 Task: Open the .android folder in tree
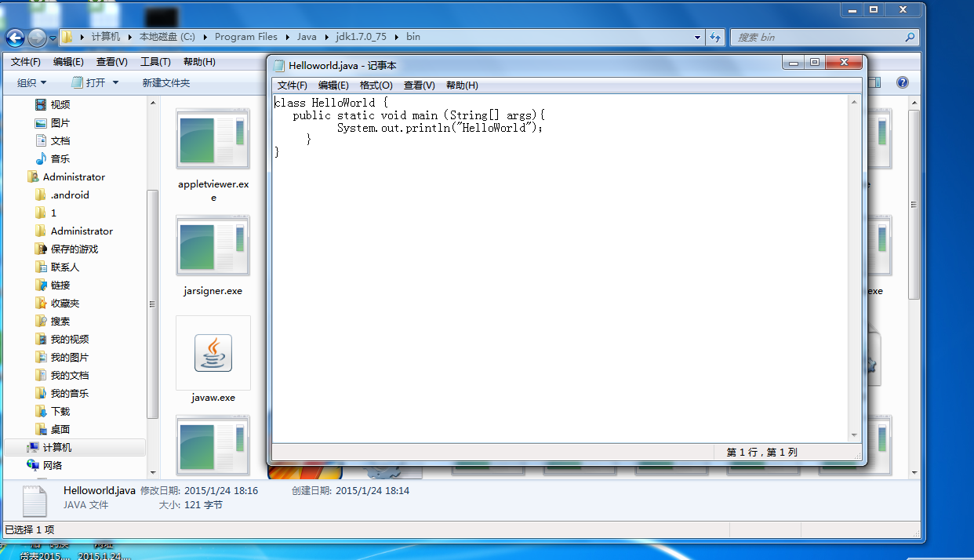70,195
